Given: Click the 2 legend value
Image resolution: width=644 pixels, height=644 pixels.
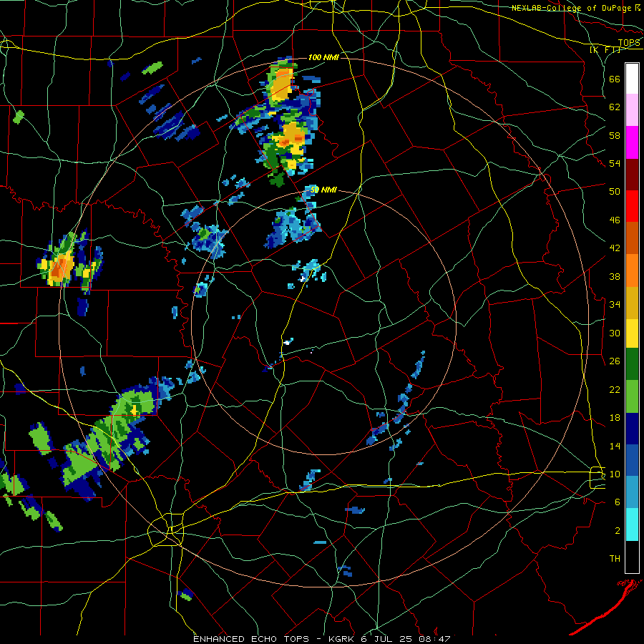Looking at the screenshot, I should 618,530.
